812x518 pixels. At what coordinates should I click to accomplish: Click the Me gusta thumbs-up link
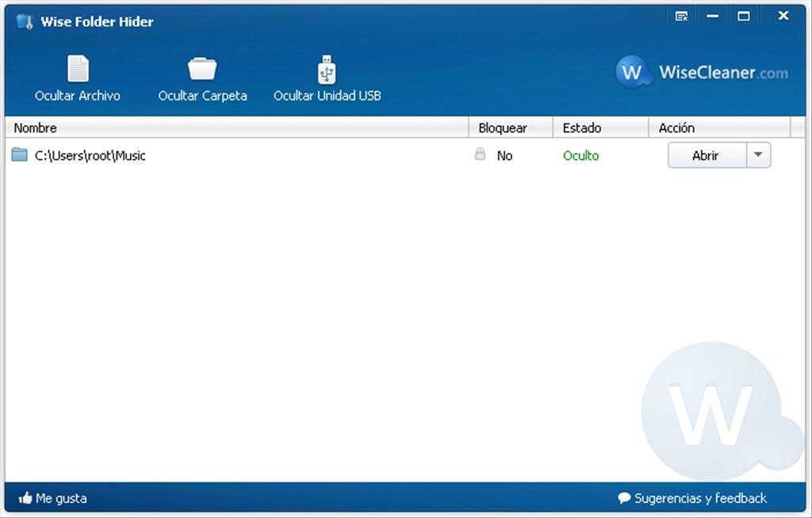53,498
